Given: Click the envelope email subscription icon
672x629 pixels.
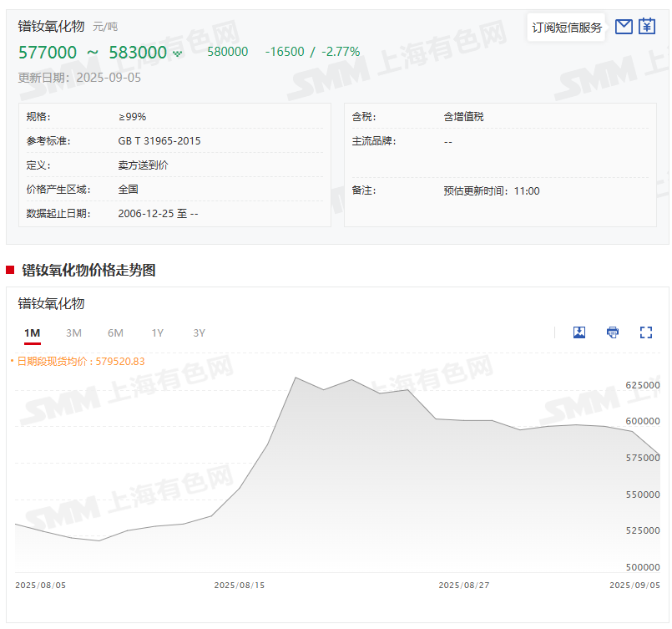Looking at the screenshot, I should click(623, 27).
